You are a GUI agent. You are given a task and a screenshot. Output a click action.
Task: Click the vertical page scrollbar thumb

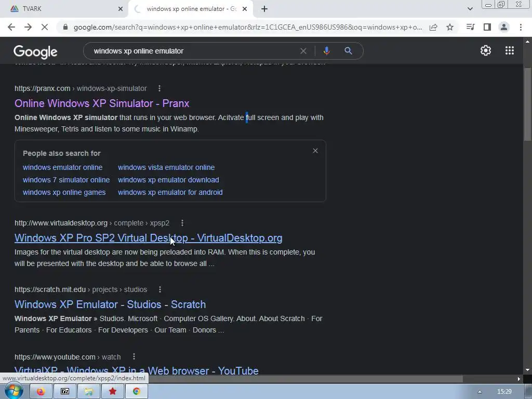pyautogui.click(x=527, y=104)
